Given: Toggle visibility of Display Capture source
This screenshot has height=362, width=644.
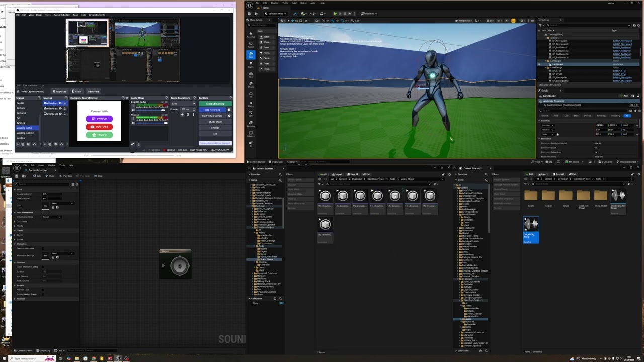Looking at the screenshot, I should point(60,114).
